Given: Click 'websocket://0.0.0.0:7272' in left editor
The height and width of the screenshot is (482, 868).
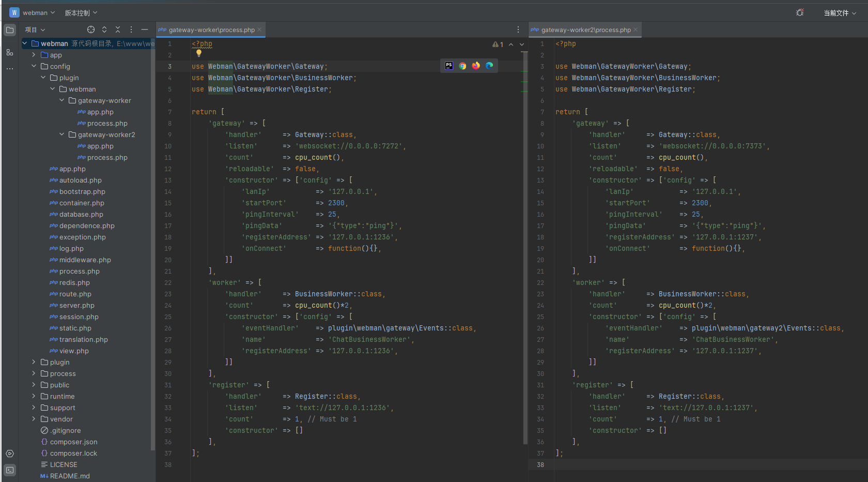Looking at the screenshot, I should [349, 146].
